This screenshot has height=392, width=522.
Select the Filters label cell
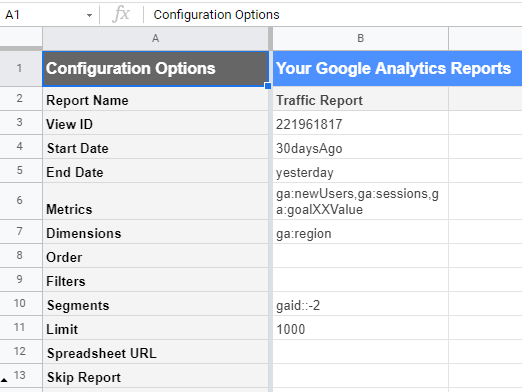[155, 280]
